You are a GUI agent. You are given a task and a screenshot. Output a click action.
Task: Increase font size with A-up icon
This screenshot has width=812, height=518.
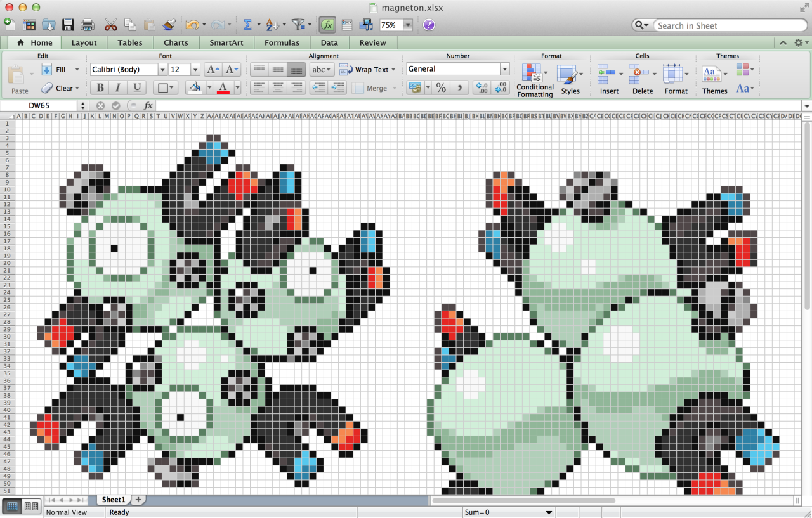214,70
